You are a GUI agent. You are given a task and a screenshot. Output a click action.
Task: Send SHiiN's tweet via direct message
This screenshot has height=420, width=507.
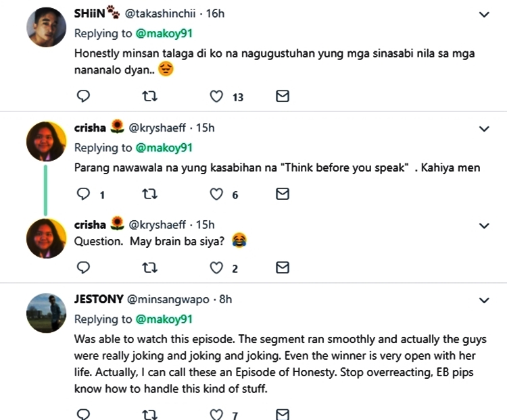point(283,97)
